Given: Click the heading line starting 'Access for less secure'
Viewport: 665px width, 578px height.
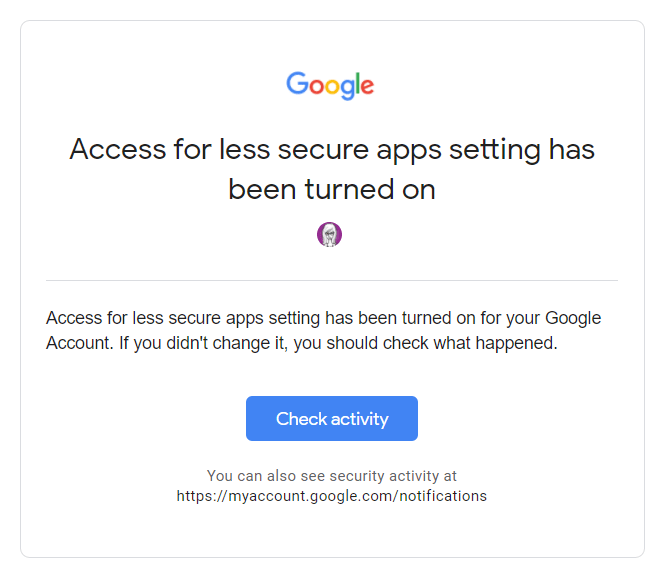Looking at the screenshot, I should [332, 150].
